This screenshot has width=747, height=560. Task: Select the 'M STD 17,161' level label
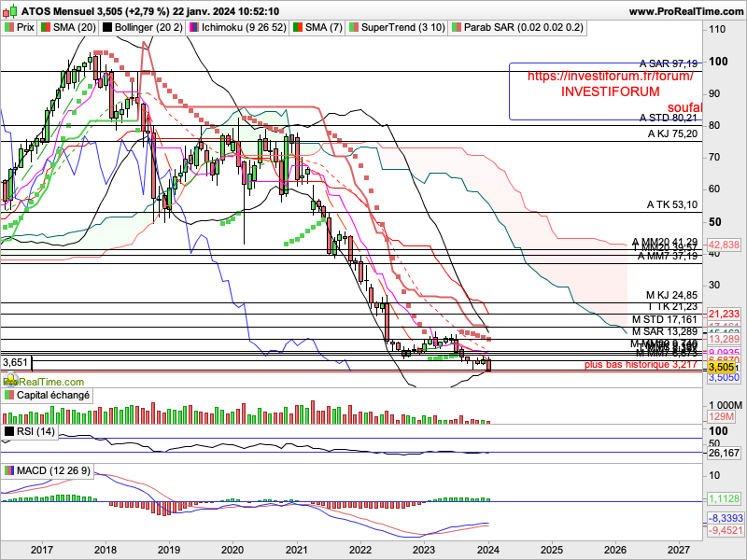pos(665,319)
